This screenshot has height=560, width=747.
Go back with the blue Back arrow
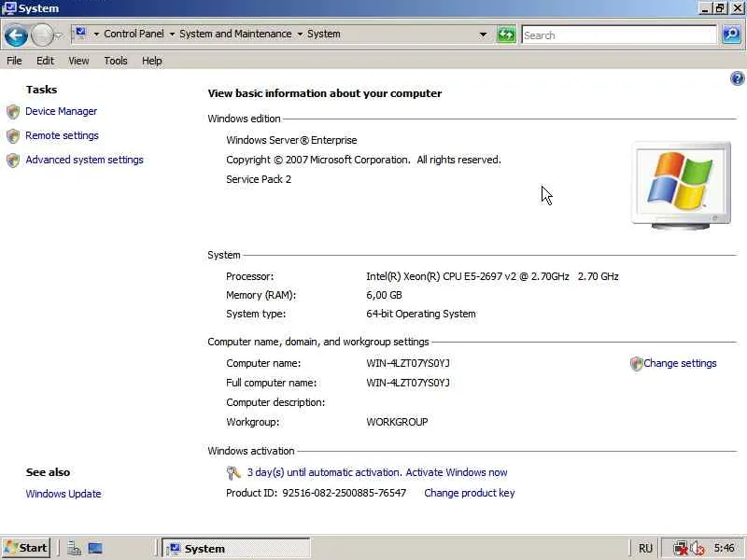pos(16,35)
